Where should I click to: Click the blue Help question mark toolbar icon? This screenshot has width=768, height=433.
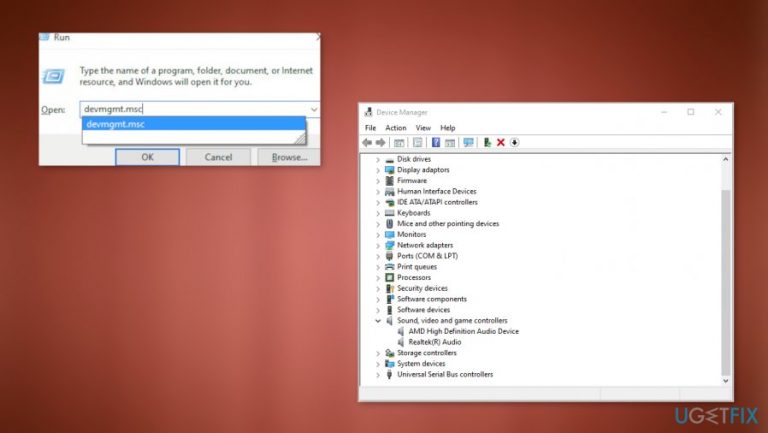click(435, 143)
